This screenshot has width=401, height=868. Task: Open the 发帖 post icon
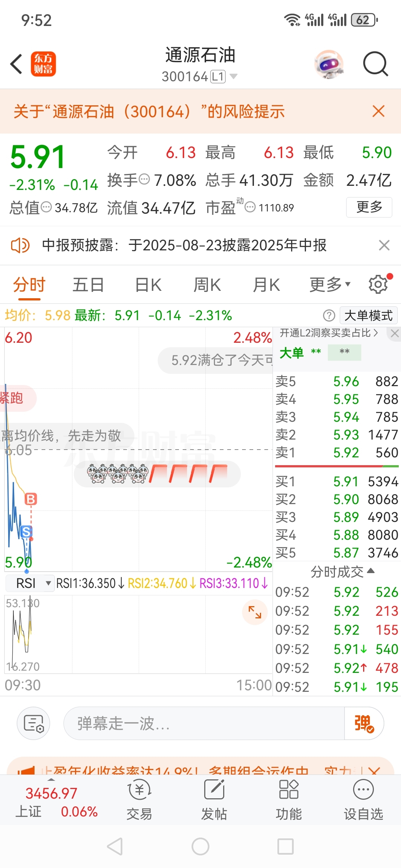pos(214,799)
